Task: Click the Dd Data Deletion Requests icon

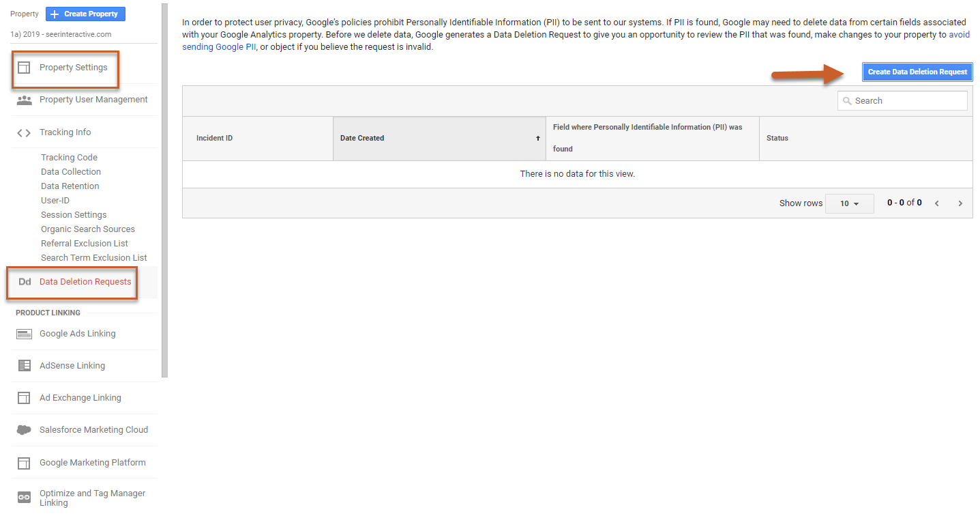Action: 25,282
